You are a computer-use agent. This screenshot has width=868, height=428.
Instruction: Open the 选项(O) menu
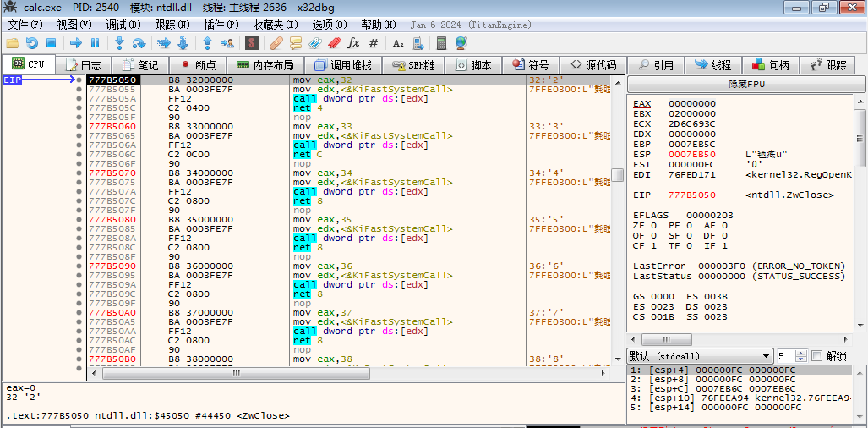(x=330, y=25)
